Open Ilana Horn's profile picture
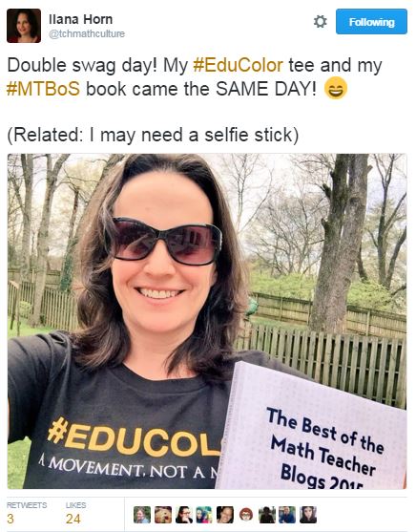This screenshot has width=416, height=532. point(24,26)
